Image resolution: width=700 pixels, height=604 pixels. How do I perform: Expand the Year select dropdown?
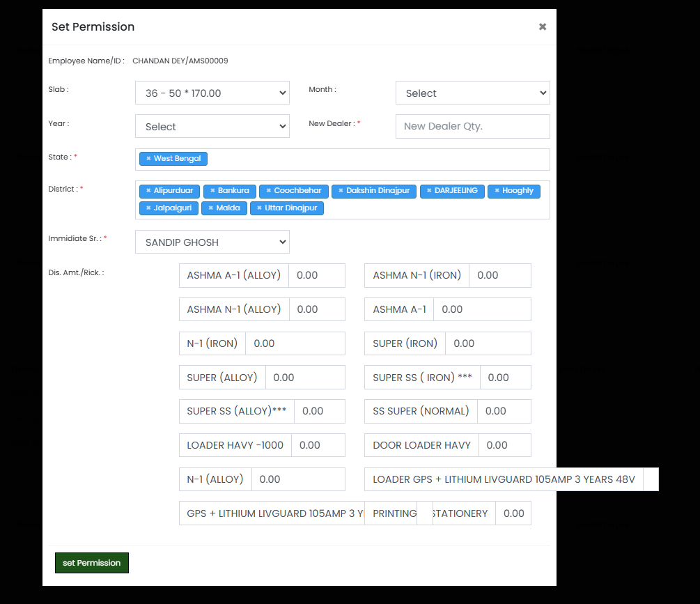pyautogui.click(x=212, y=127)
